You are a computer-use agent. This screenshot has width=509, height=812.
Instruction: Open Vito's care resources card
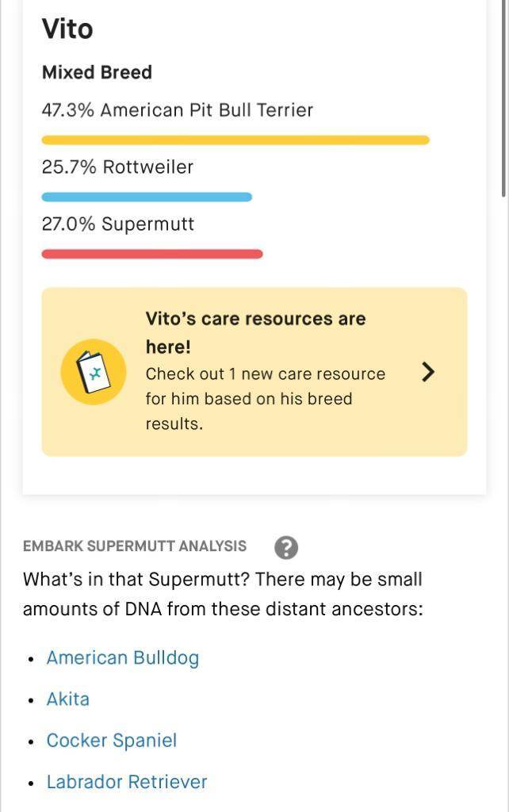(x=254, y=371)
